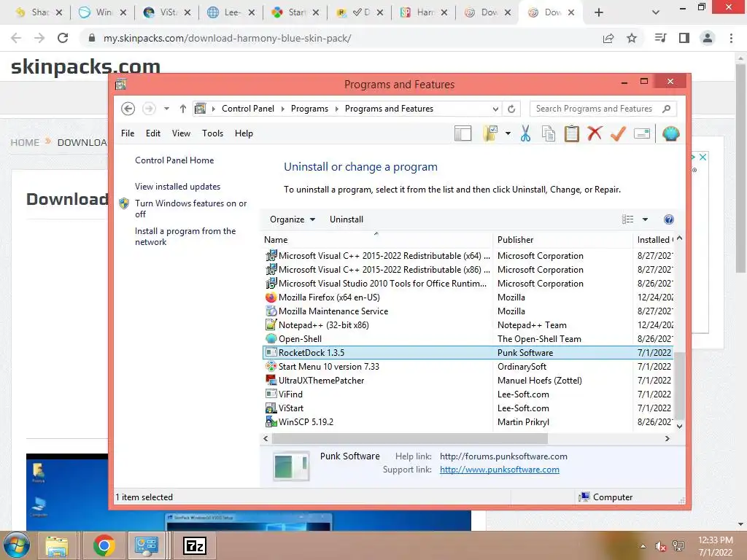Click the Chrome address bar URL

pos(228,38)
